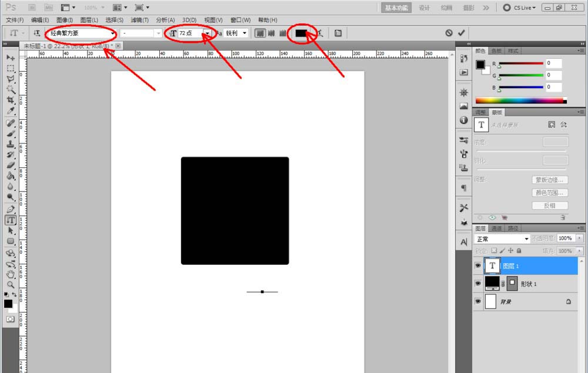Viewport: 588px width, 373px height.
Task: Select center vertical text alignment
Action: pos(272,33)
